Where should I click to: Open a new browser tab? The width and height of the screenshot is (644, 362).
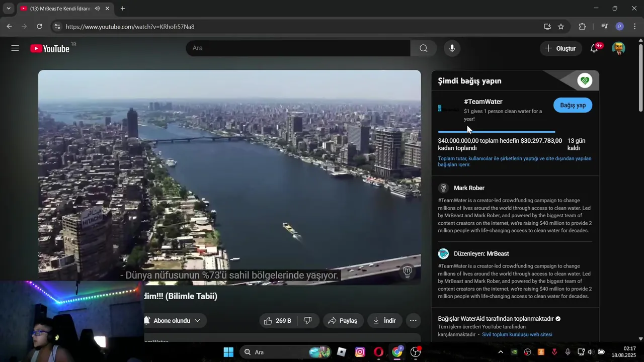(x=123, y=9)
